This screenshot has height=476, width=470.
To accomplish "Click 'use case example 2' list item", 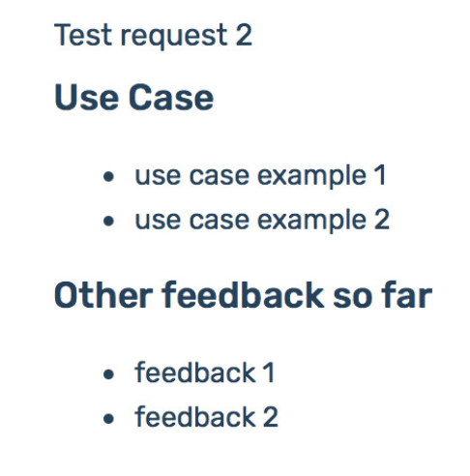I will pos(262,221).
